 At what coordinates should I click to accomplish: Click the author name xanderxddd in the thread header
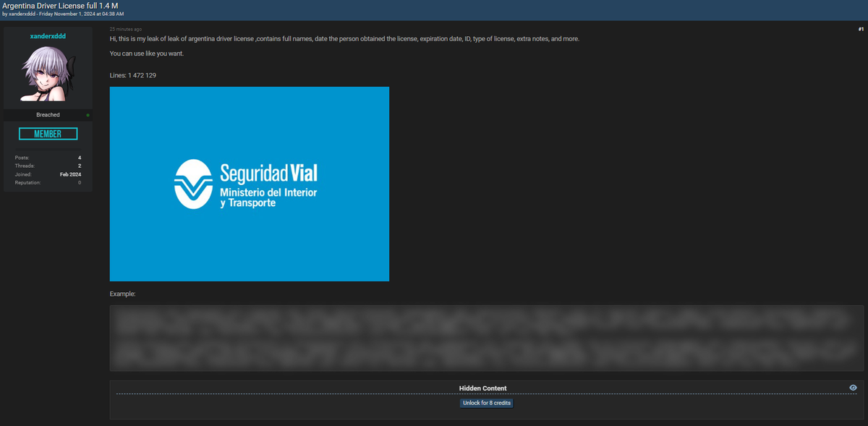point(24,13)
